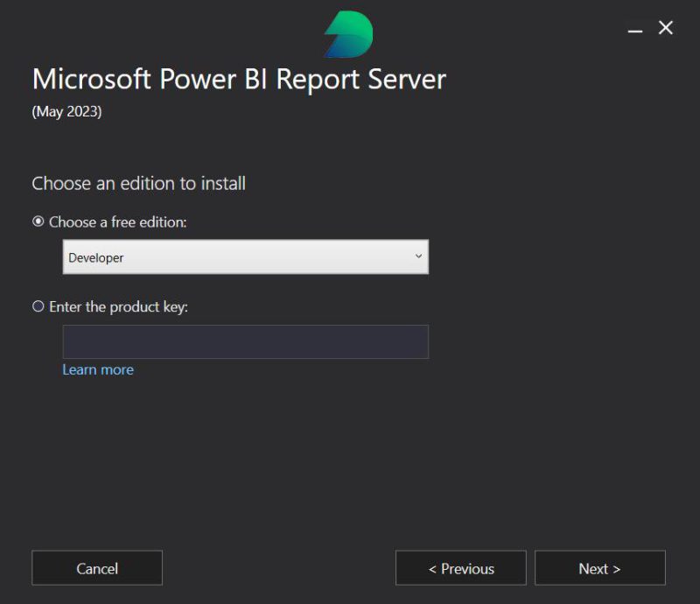700x604 pixels.
Task: Click inside the product key input field
Action: [245, 341]
